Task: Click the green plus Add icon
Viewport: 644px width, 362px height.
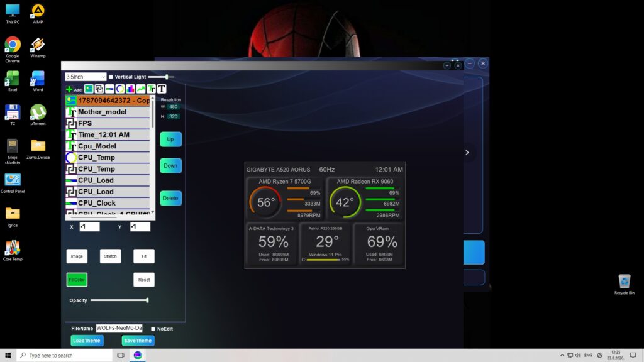Action: [69, 89]
